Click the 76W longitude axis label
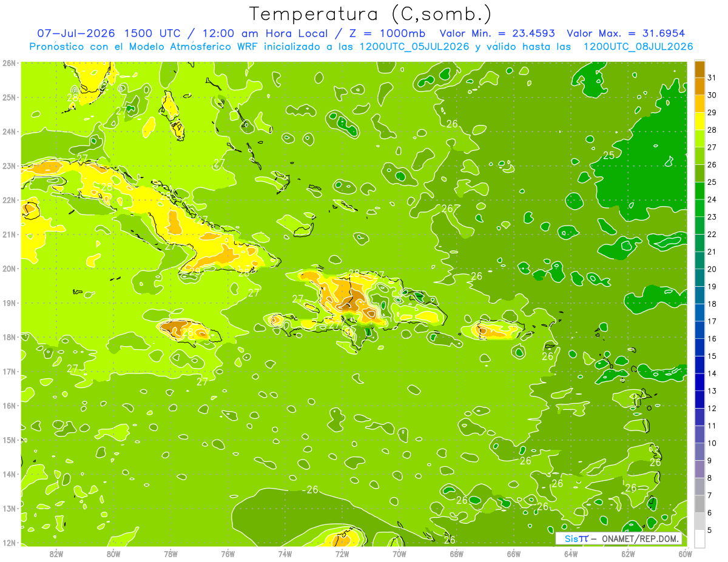Image resolution: width=728 pixels, height=562 pixels. coord(228,554)
